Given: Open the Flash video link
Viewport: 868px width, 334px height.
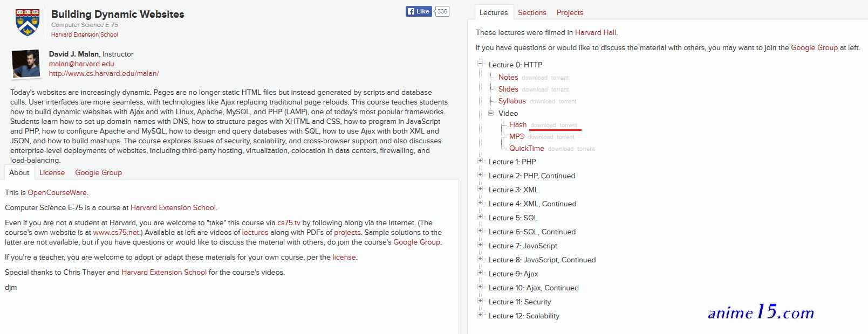Looking at the screenshot, I should pyautogui.click(x=518, y=124).
